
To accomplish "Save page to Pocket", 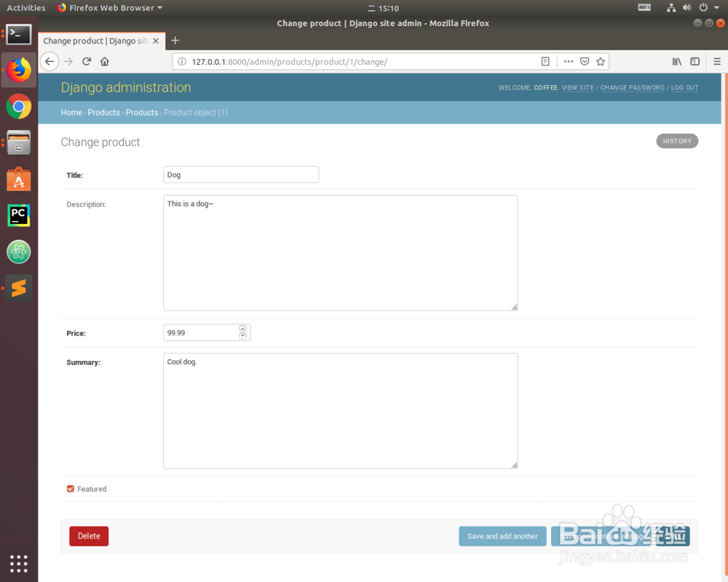I will tap(585, 62).
